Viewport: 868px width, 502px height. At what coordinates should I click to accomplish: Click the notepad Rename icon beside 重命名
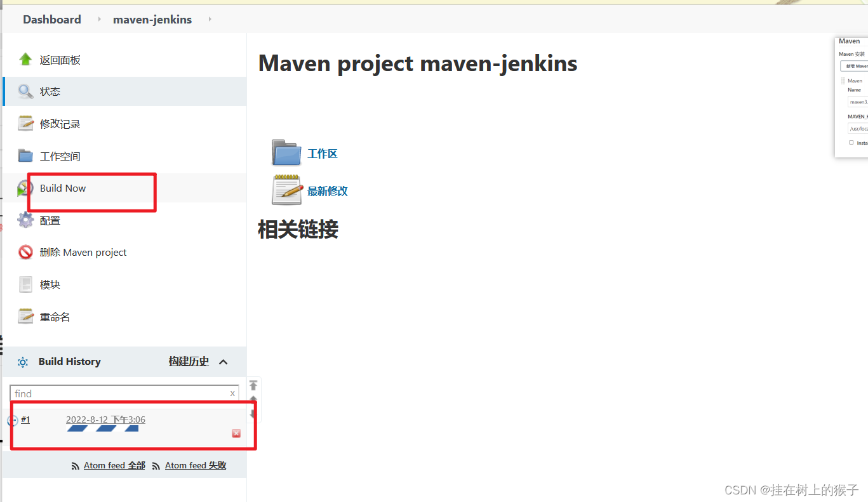coord(25,317)
